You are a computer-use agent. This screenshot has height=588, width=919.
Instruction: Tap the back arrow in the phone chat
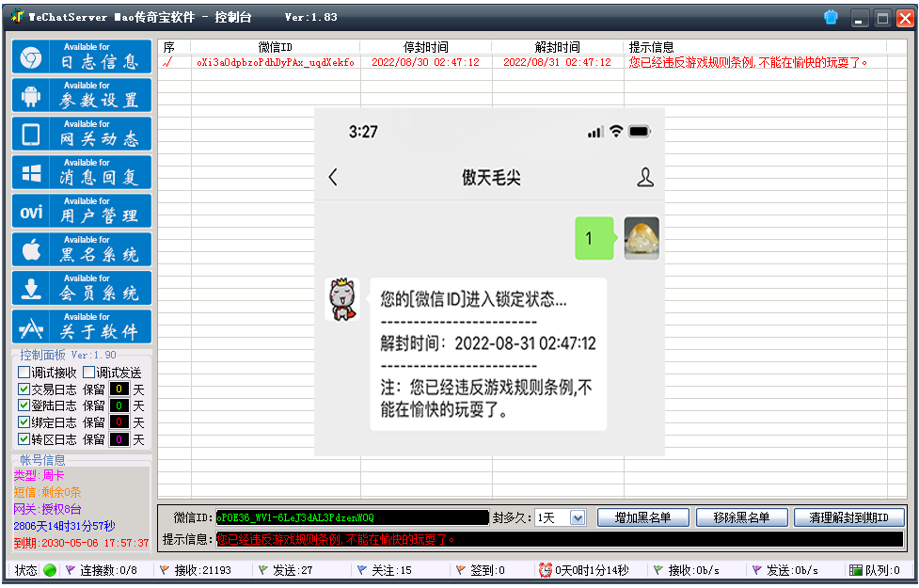coord(333,177)
